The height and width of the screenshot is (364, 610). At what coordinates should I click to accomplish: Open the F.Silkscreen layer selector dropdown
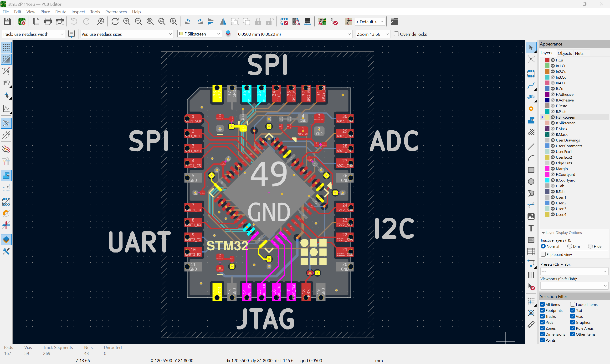pos(200,34)
